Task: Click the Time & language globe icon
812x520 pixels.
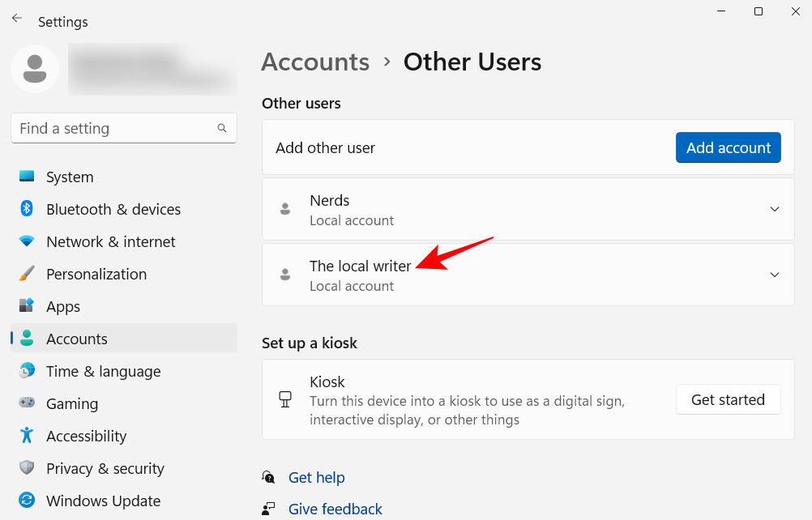Action: tap(27, 371)
